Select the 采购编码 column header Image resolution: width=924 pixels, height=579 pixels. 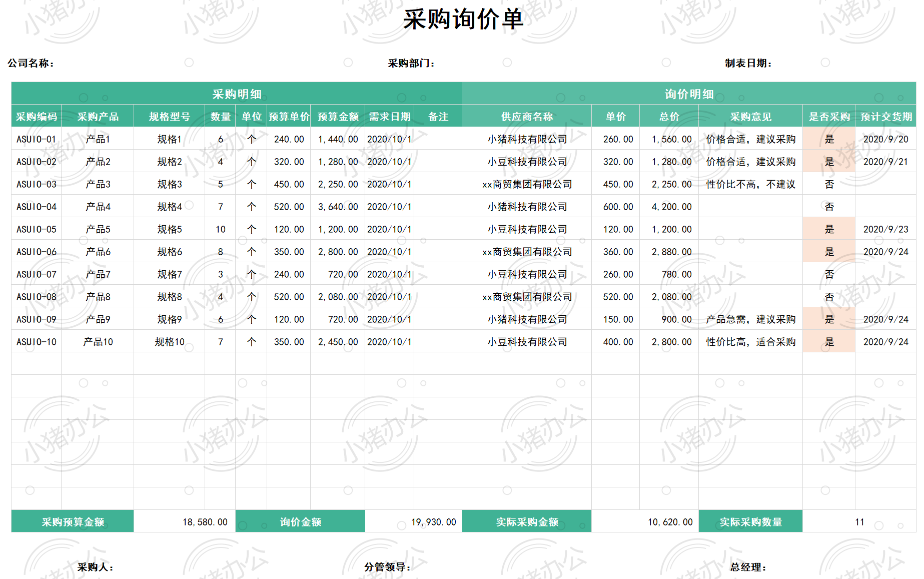pos(37,117)
